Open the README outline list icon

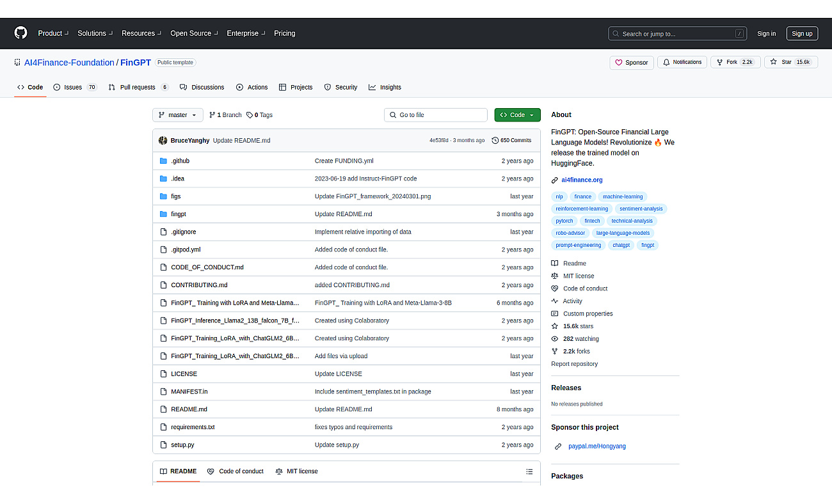click(x=529, y=471)
